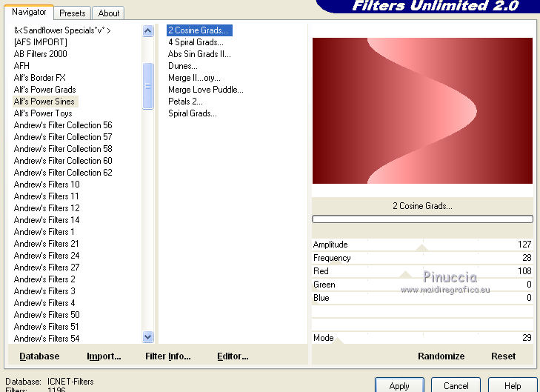Adjust the Red slider
This screenshot has width=540, height=392.
(422, 271)
